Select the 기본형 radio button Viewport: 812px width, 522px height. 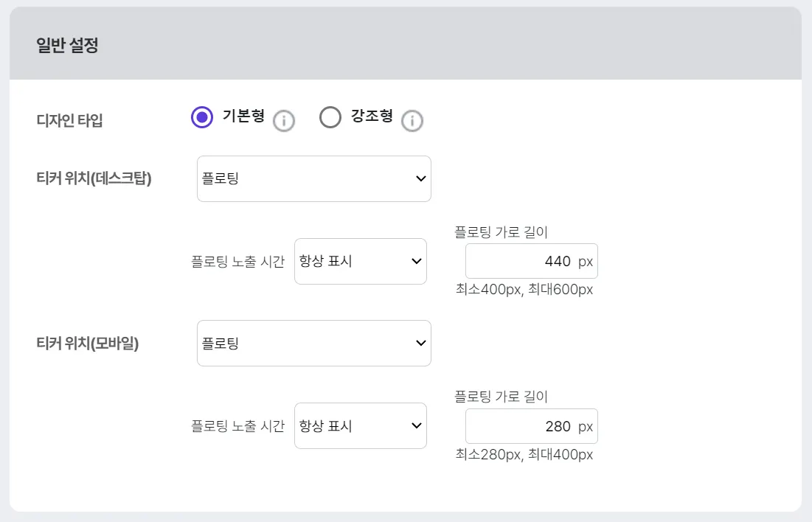coord(202,118)
